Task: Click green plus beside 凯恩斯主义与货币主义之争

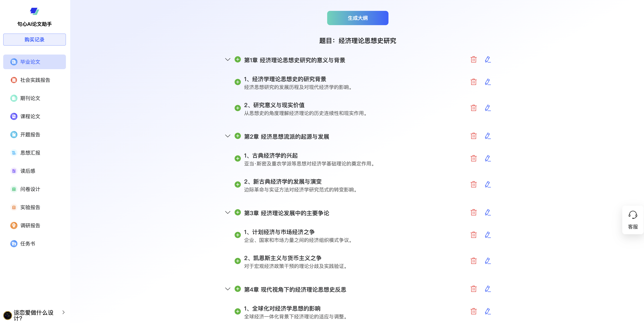Action: coord(238,261)
